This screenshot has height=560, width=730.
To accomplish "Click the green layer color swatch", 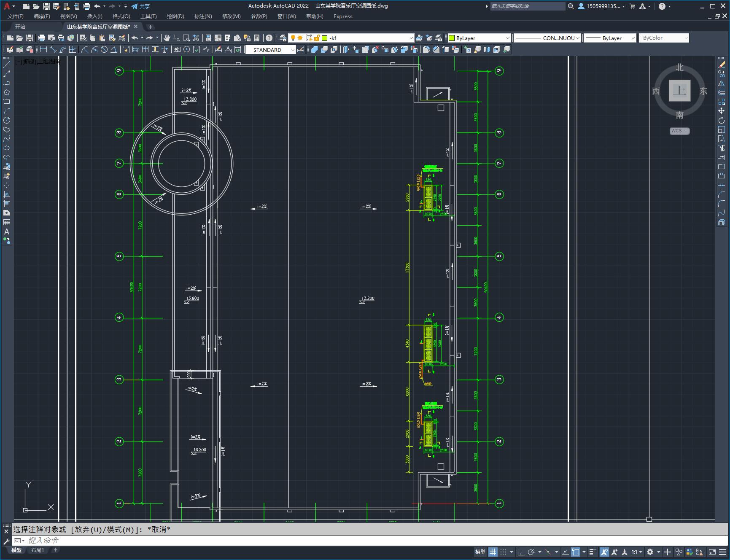I will (325, 38).
